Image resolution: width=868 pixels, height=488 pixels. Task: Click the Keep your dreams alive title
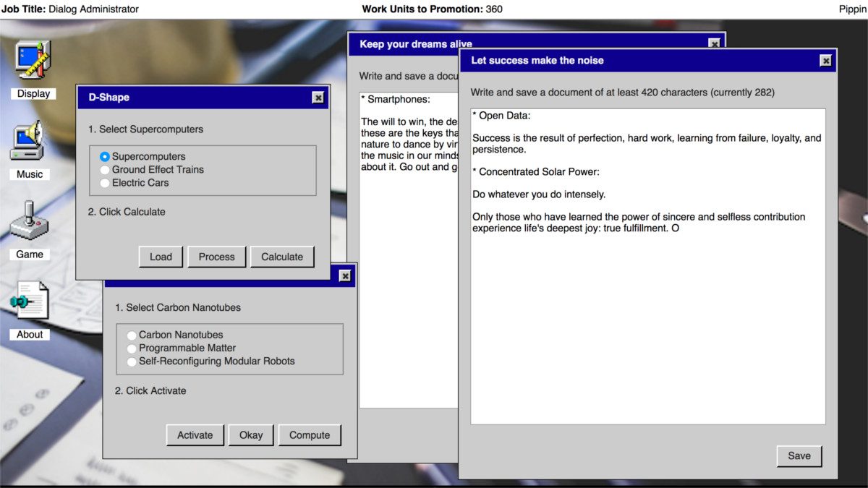415,44
